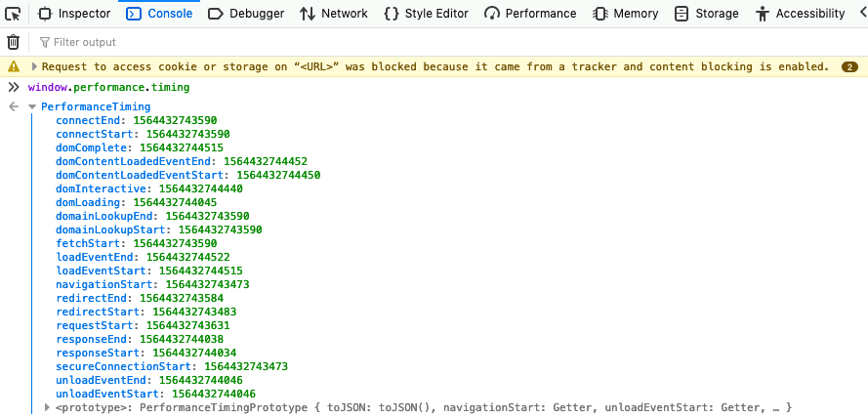Open the Network panel tab

coord(333,14)
